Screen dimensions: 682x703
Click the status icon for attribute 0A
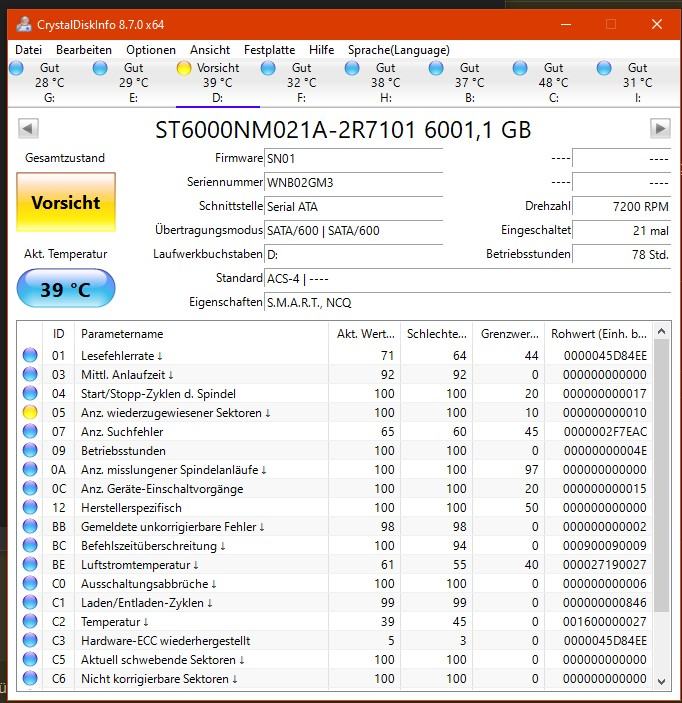(30, 469)
